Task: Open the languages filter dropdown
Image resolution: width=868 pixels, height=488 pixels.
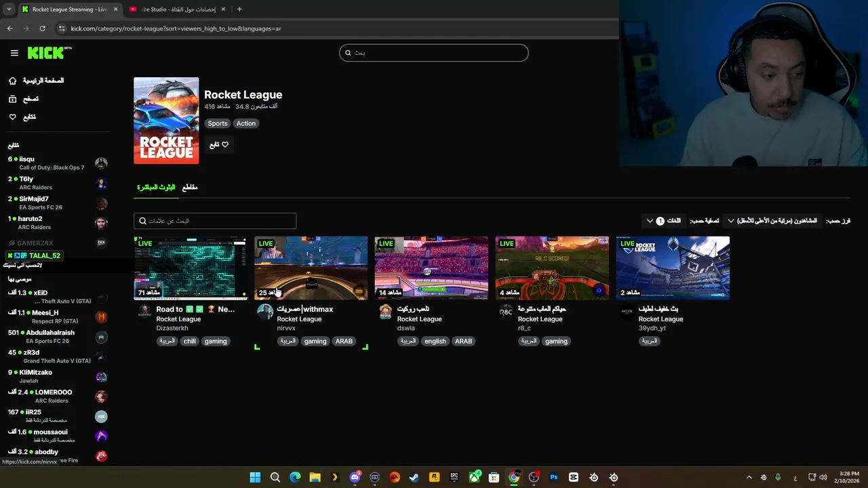Action: pyautogui.click(x=664, y=221)
